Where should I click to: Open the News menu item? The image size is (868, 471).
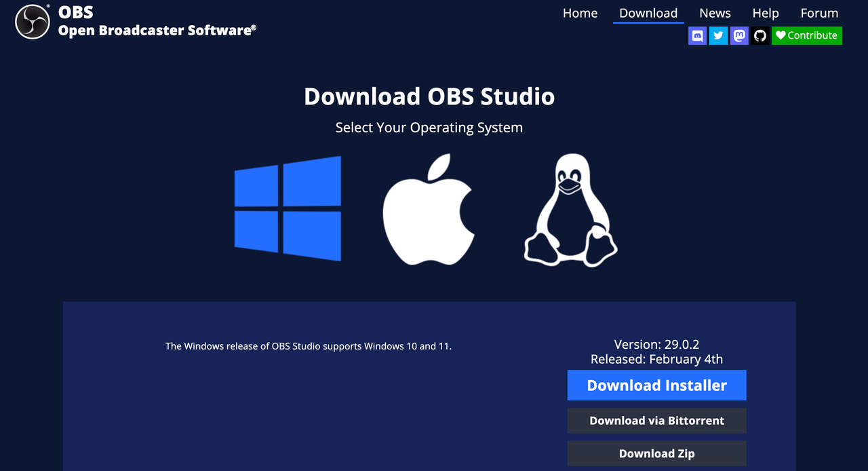(x=715, y=14)
